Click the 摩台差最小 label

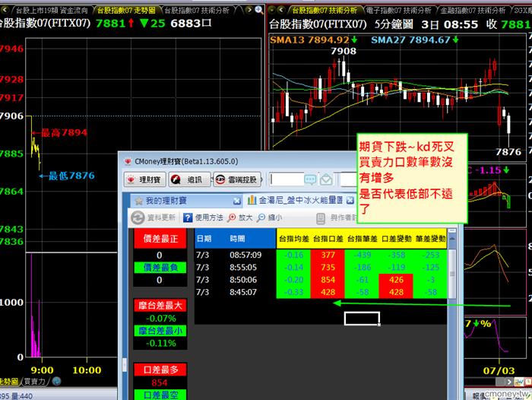coord(160,331)
